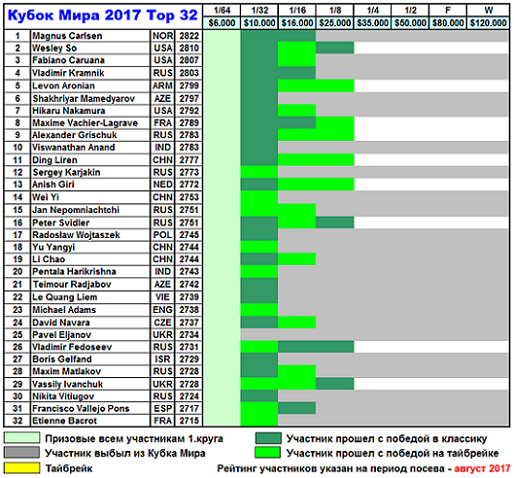Click the Vassily Ivanchuk name cell
The height and width of the screenshot is (478, 514).
point(90,384)
